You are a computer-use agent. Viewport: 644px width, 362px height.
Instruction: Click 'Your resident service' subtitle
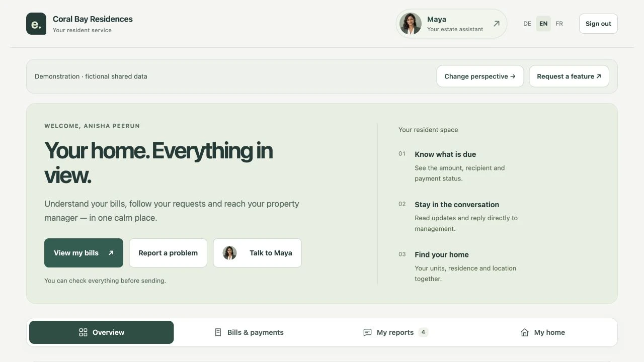pos(82,30)
